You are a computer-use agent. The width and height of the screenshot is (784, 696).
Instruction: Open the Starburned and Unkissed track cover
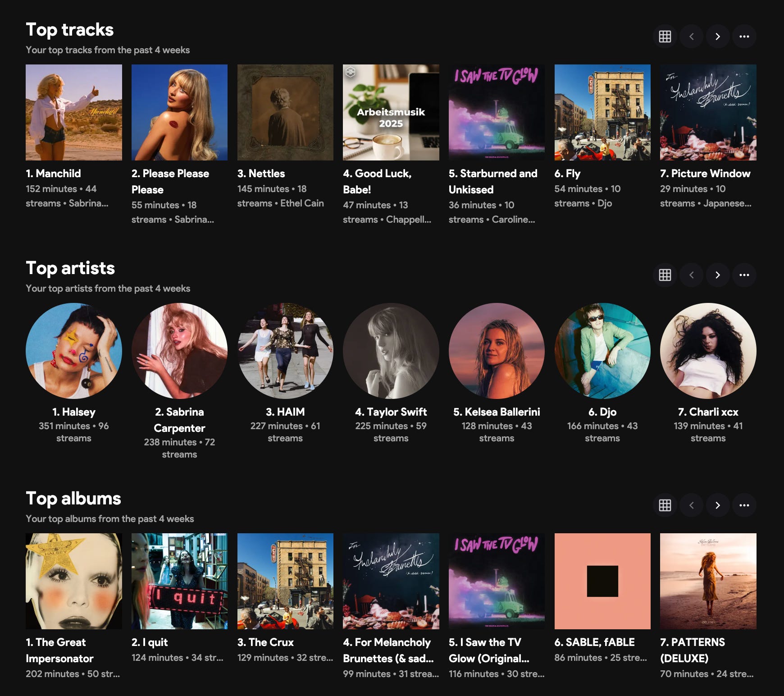pyautogui.click(x=497, y=112)
